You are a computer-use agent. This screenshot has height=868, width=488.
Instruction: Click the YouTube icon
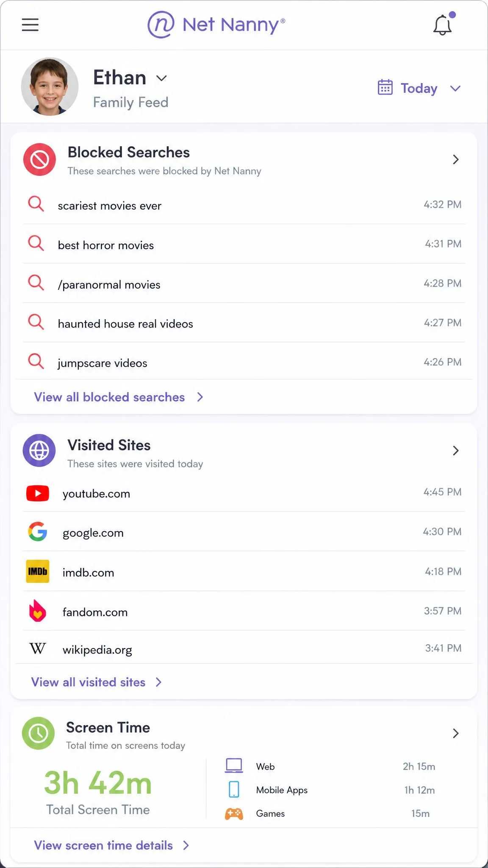click(x=38, y=493)
